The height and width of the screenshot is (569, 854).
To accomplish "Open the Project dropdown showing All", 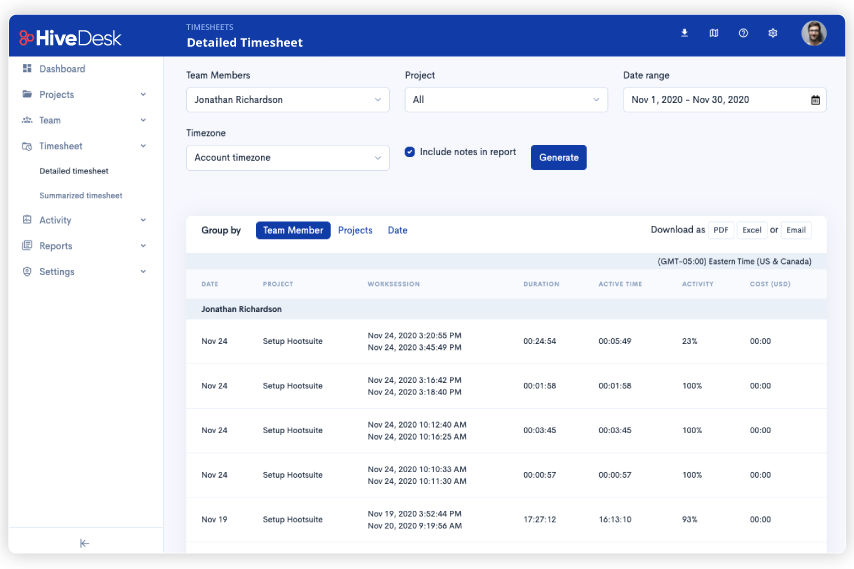I will point(506,100).
